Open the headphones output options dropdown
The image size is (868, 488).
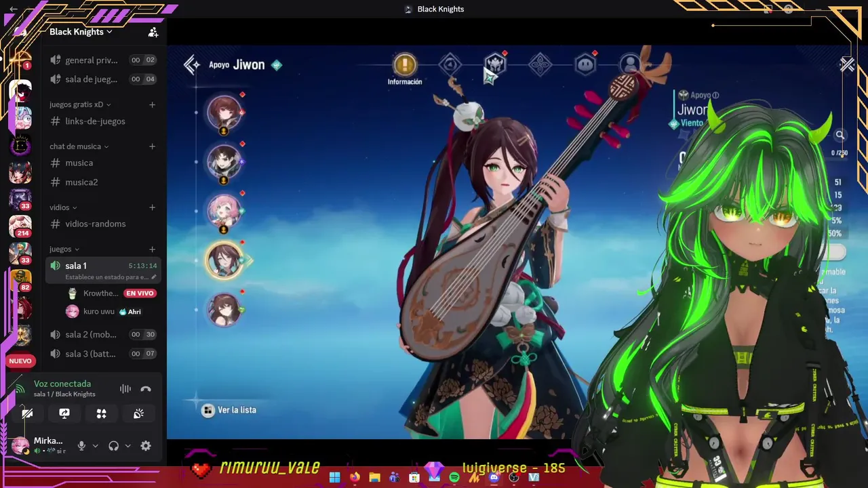point(127,446)
